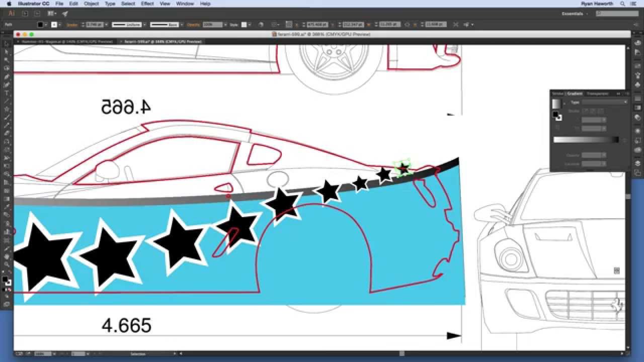The image size is (644, 362).
Task: Switch to Mattress-01-Magna.ai document tab
Action: tap(68, 42)
